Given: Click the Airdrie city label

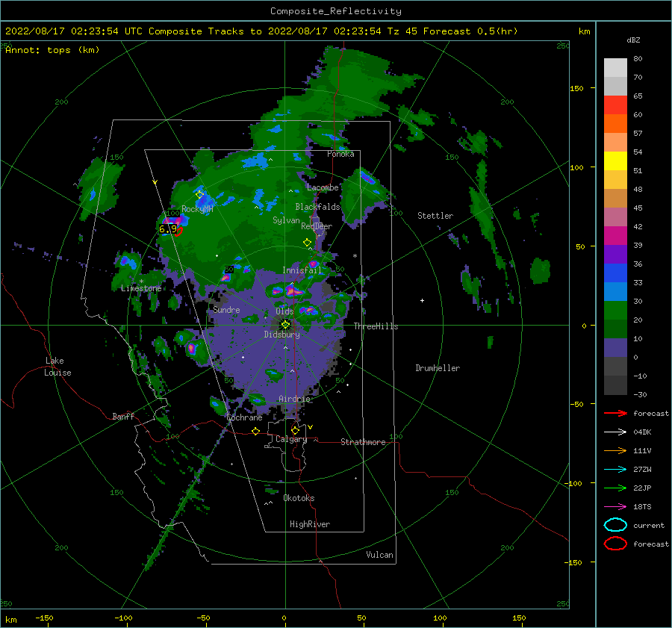Looking at the screenshot, I should pyautogui.click(x=294, y=399).
